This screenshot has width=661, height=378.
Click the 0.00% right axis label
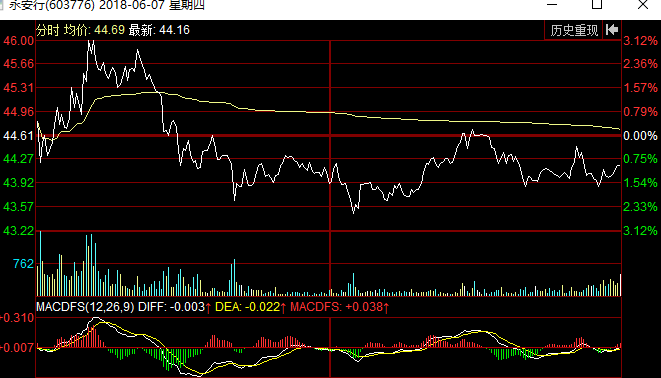[x=640, y=136]
